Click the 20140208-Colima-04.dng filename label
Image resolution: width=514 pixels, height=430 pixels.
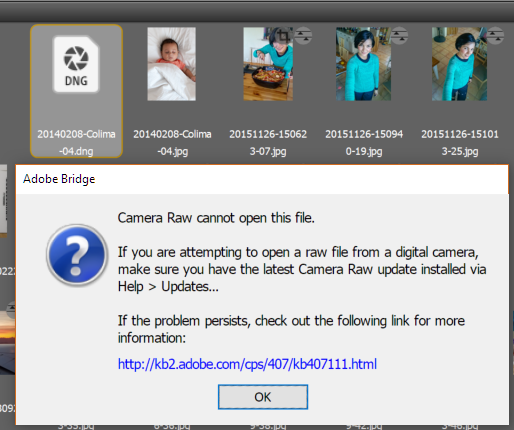point(76,143)
